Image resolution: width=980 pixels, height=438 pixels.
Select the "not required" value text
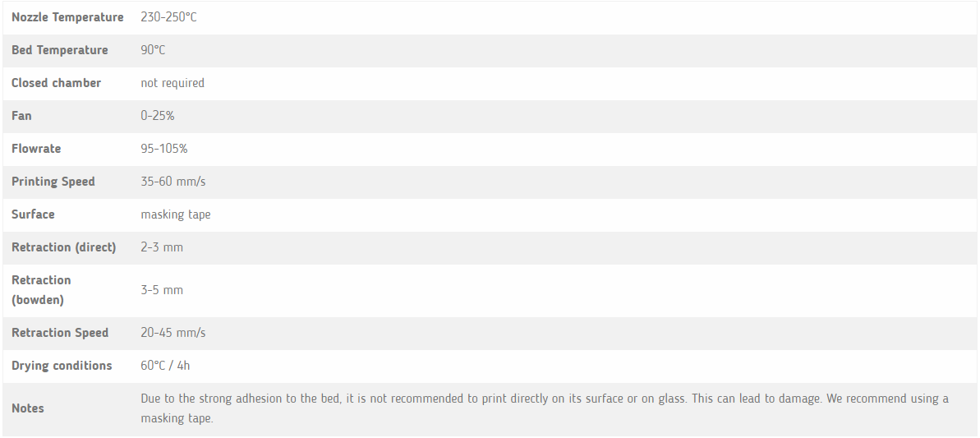(x=172, y=83)
